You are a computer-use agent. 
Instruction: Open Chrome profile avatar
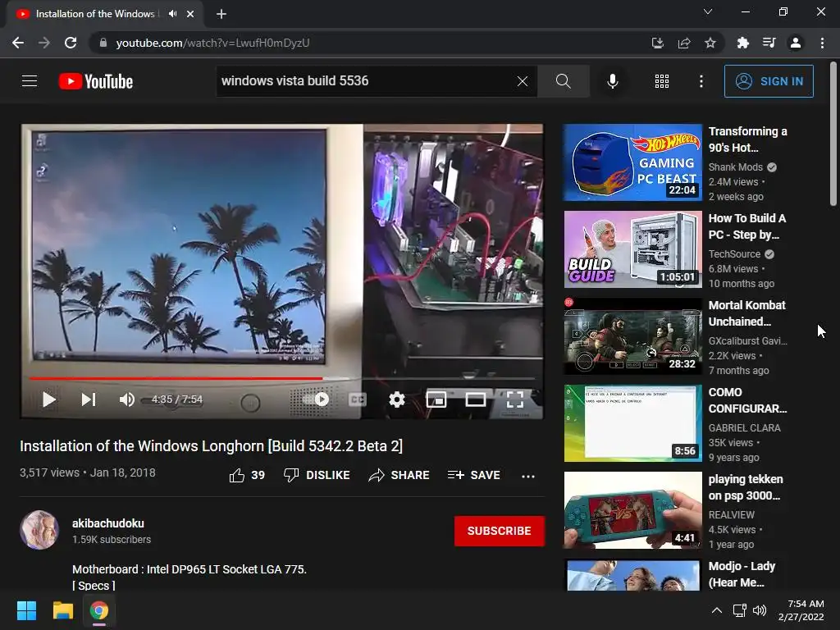[x=796, y=43]
